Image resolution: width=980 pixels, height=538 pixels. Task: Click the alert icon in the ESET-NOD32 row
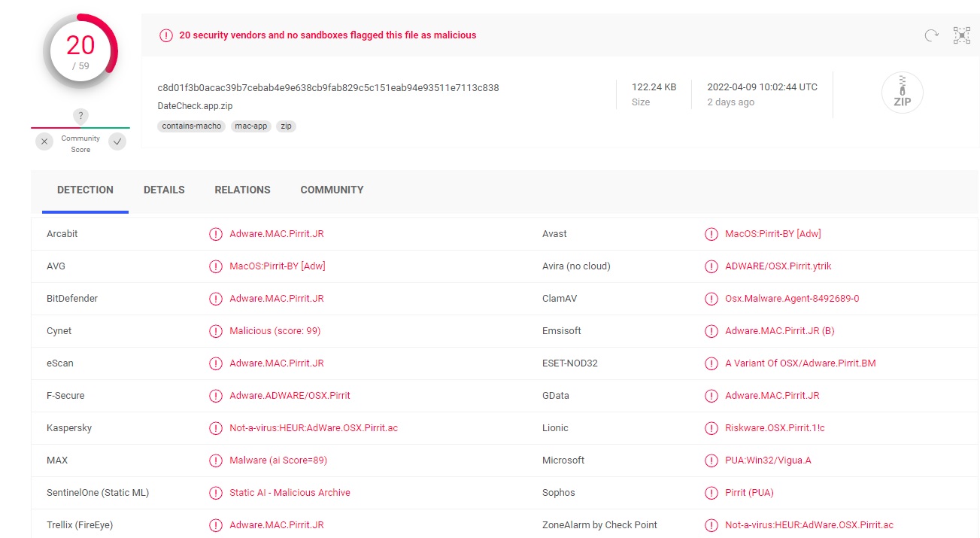[x=711, y=363]
